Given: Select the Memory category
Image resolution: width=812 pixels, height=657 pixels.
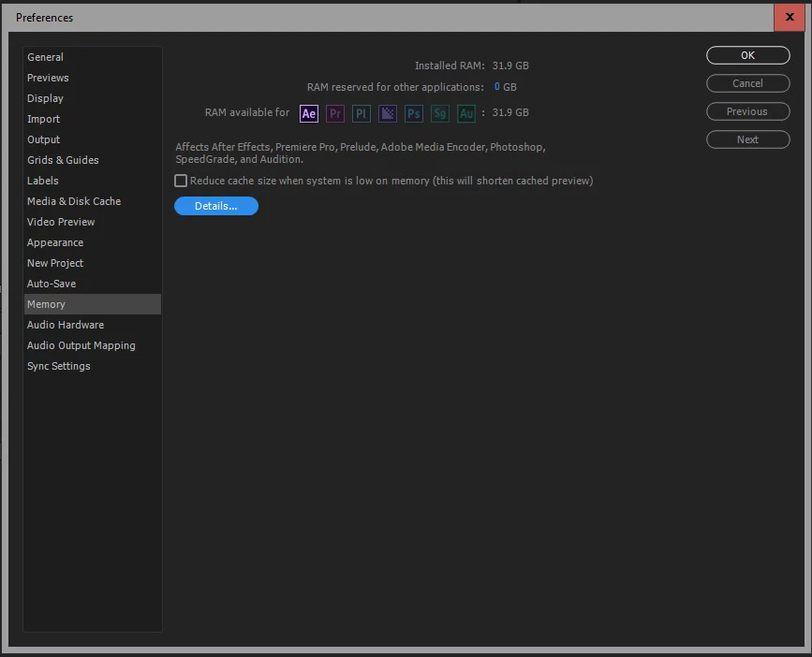Looking at the screenshot, I should pos(93,304).
